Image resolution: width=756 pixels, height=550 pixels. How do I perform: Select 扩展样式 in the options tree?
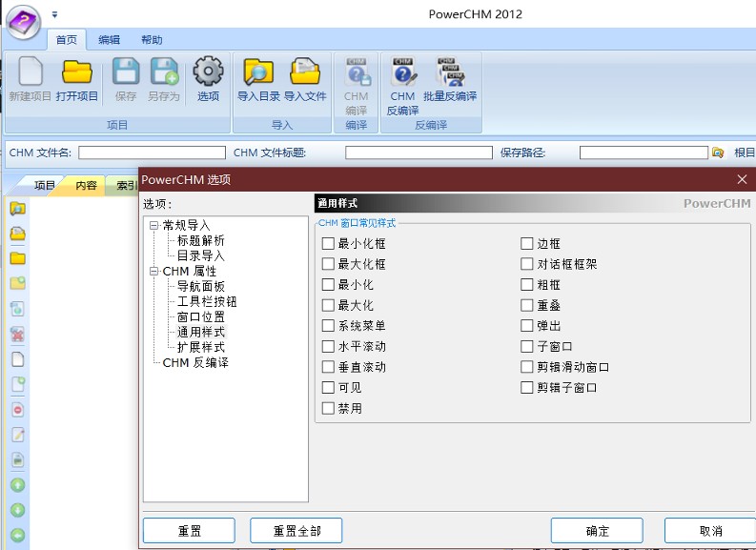coord(201,348)
